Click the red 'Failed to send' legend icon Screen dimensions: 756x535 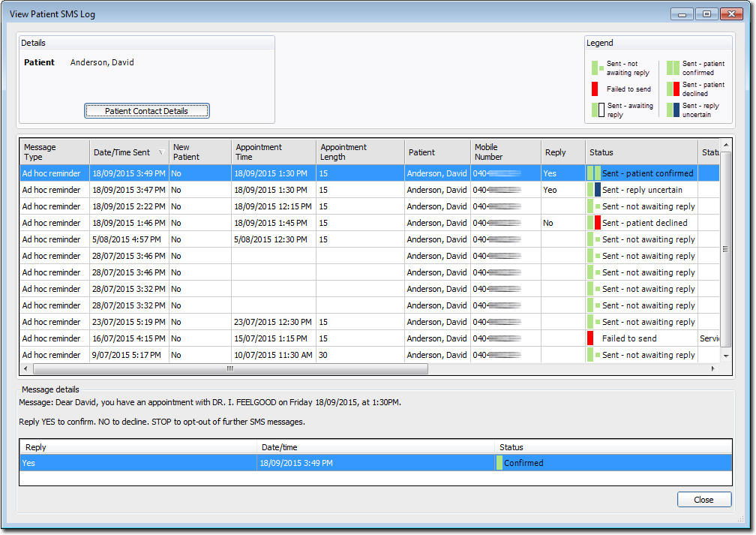[x=595, y=89]
